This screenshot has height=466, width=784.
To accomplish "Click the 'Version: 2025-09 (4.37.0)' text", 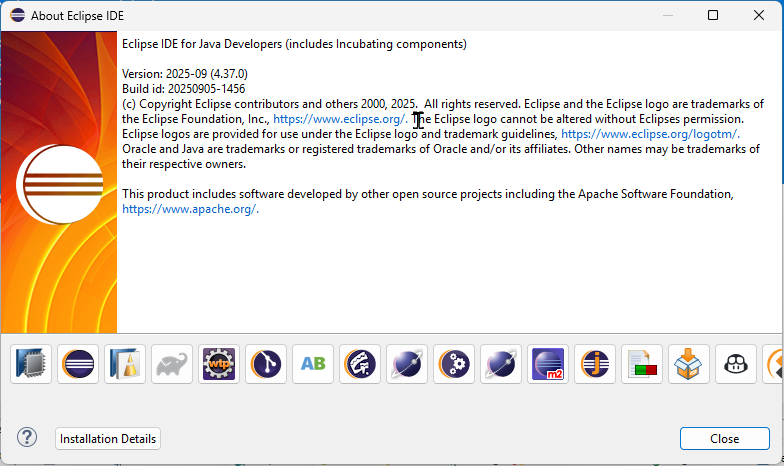I will coord(185,74).
